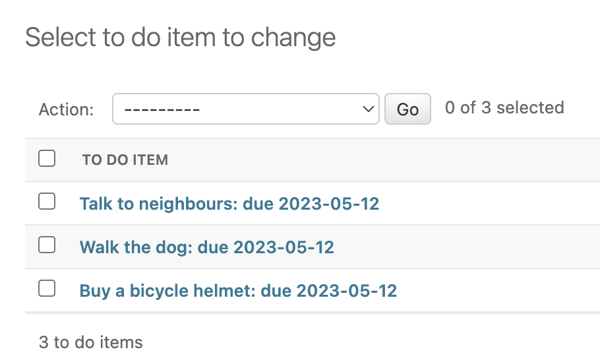Click the dashed placeholder in the Action selector
The image size is (600, 364).
162,109
